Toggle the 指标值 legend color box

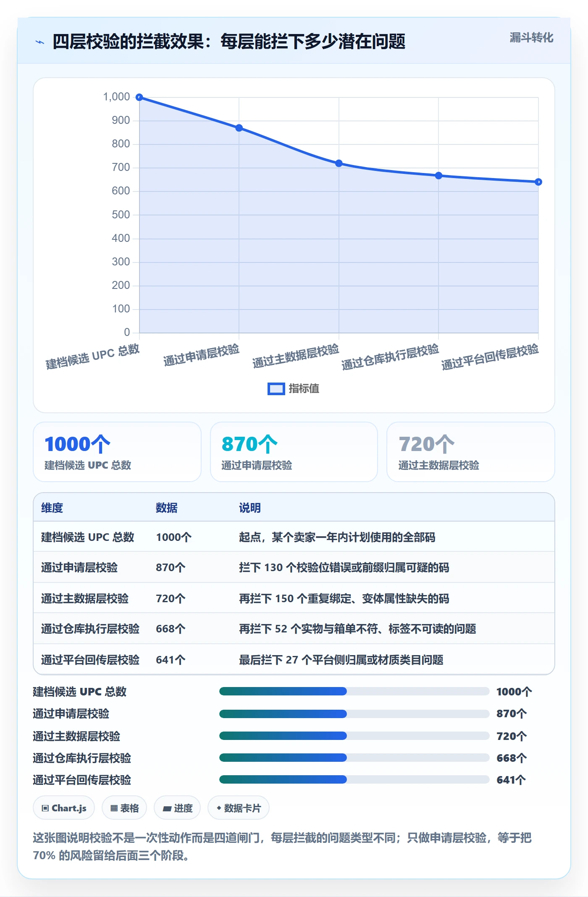[276, 389]
